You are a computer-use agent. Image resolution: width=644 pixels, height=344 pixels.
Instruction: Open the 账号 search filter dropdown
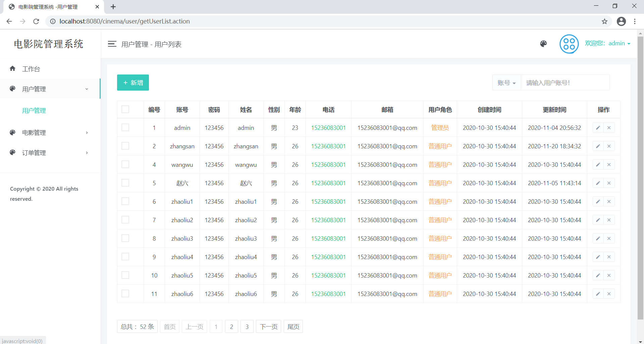click(x=506, y=82)
